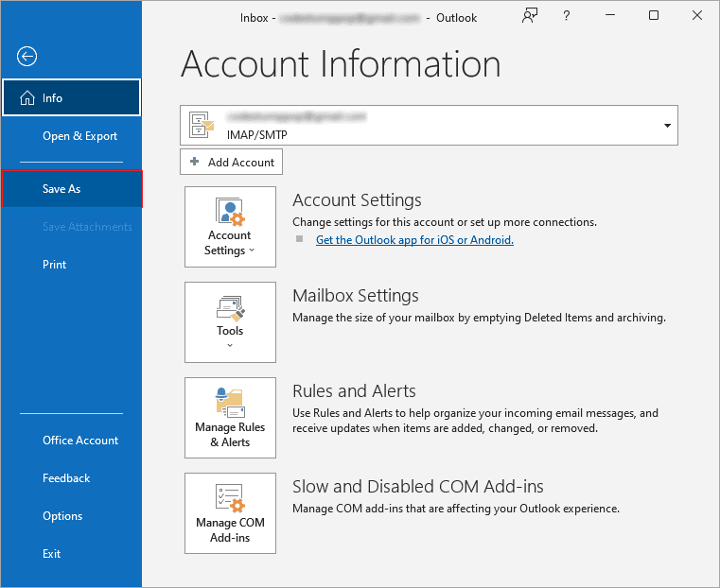Click the IMAP/SMTP account type text

point(257,135)
